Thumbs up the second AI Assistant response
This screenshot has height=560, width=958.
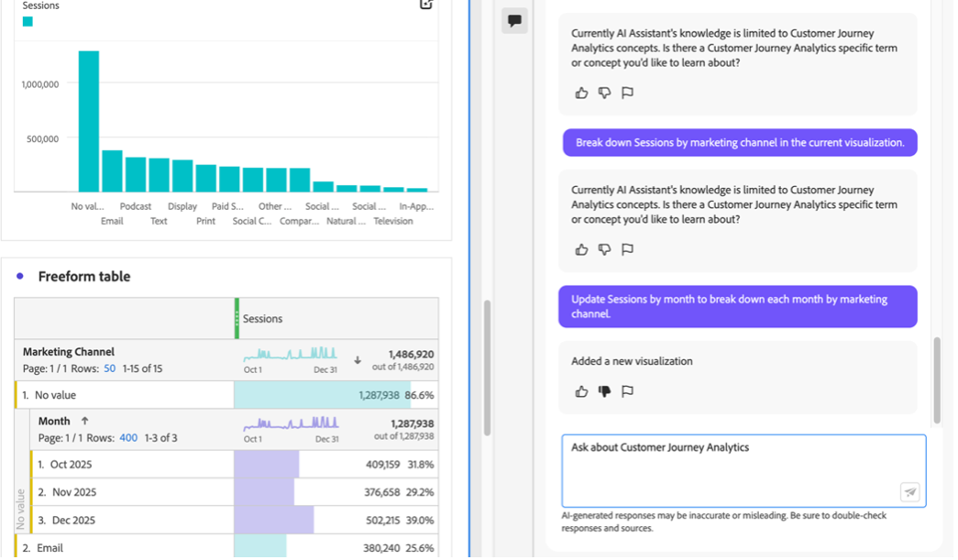coord(581,249)
